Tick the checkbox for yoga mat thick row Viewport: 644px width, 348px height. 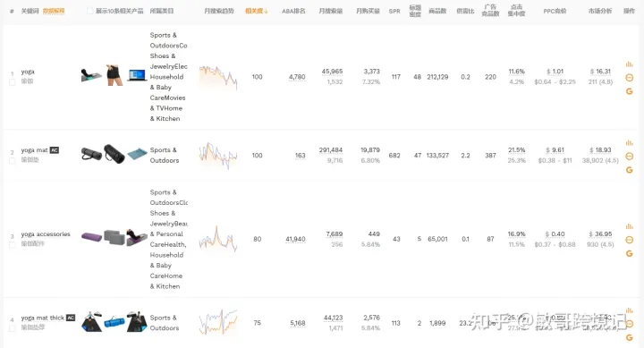point(13,328)
